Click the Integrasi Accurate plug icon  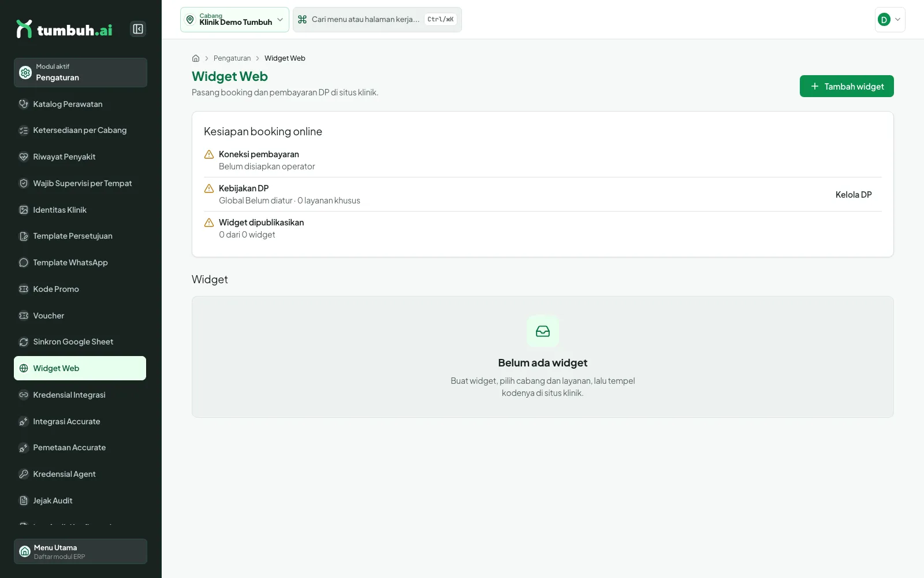(24, 421)
